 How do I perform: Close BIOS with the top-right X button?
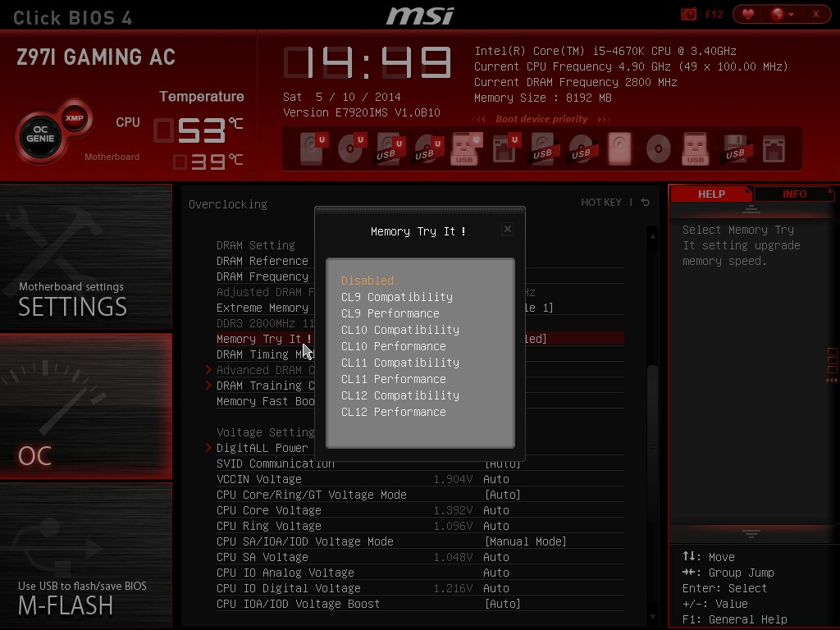point(816,15)
